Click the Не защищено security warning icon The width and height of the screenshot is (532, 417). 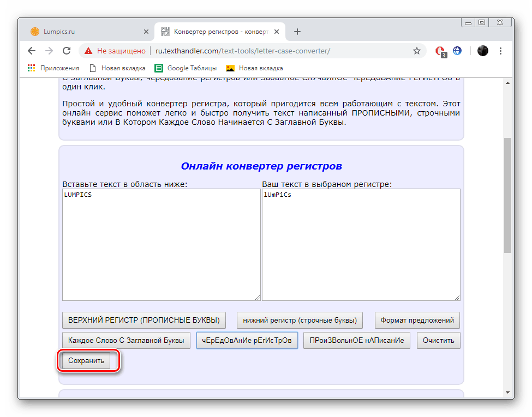click(88, 51)
